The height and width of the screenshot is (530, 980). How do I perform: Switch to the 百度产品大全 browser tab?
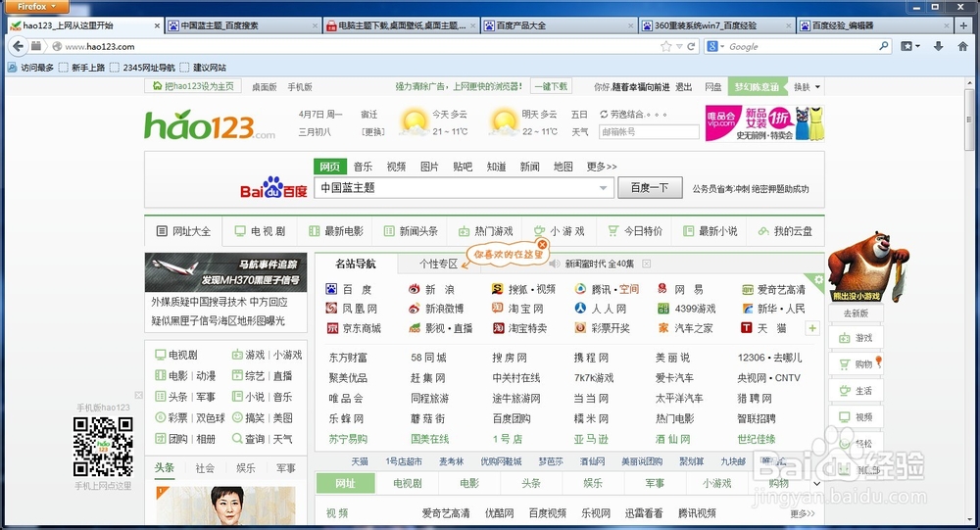click(x=560, y=25)
